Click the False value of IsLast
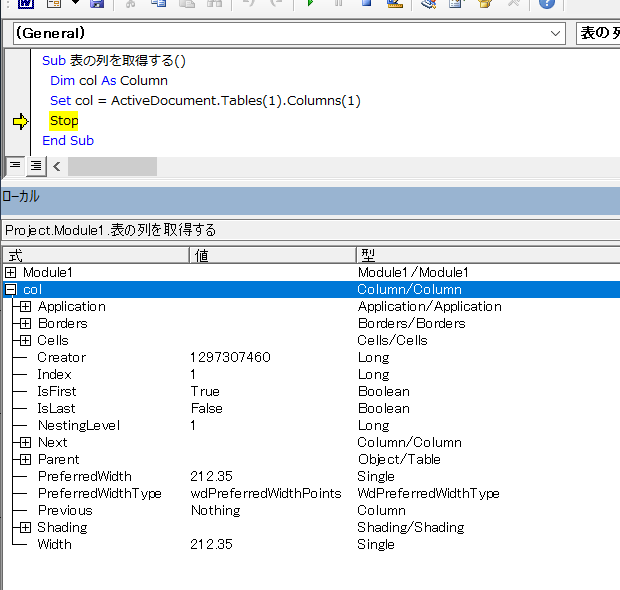620x590 pixels. click(x=207, y=408)
